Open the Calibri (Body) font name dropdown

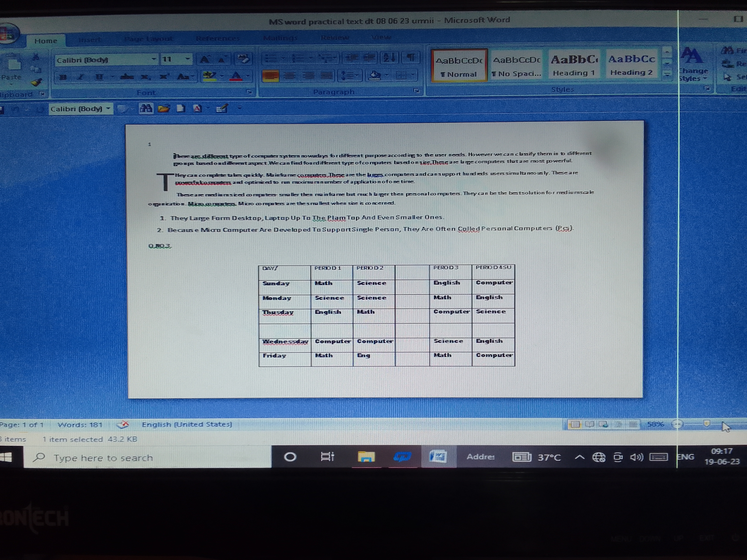coord(154,59)
